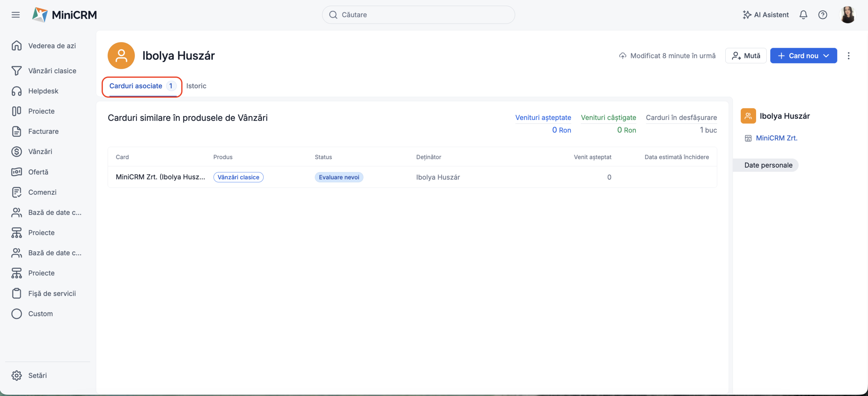
Task: Open Facturare document icon
Action: coord(17,131)
